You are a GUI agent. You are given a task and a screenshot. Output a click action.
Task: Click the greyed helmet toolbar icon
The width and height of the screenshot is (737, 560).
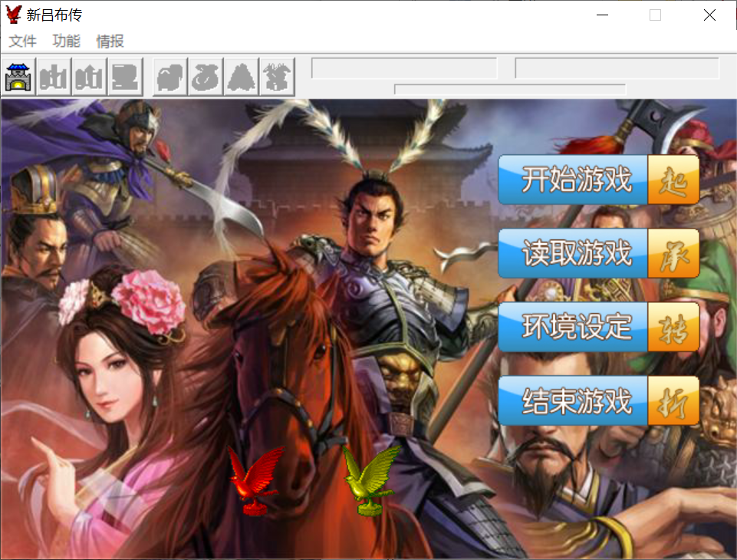(170, 77)
